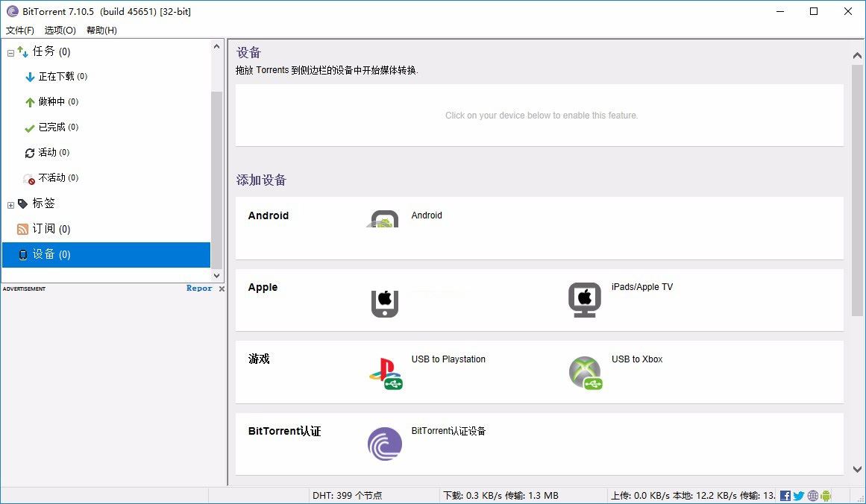Click the 下载 speed status bar entry

pos(501,496)
